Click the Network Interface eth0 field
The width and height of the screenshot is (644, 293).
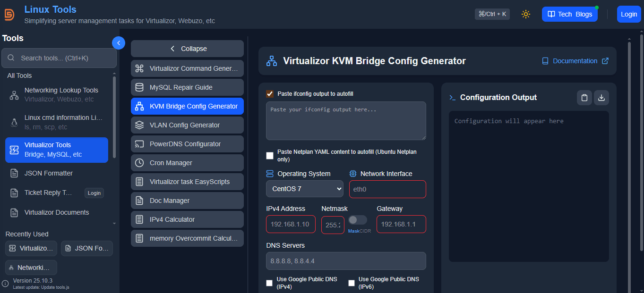click(x=387, y=189)
